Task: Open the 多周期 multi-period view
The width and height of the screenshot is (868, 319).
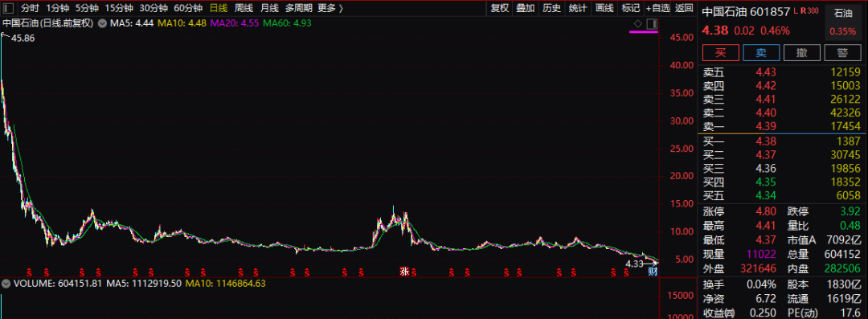Action: click(299, 8)
